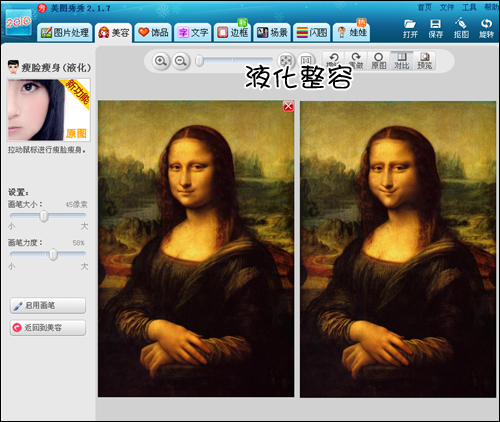Screen dimensions: 500x422
Task: Show the original image (原图)
Action: click(379, 61)
